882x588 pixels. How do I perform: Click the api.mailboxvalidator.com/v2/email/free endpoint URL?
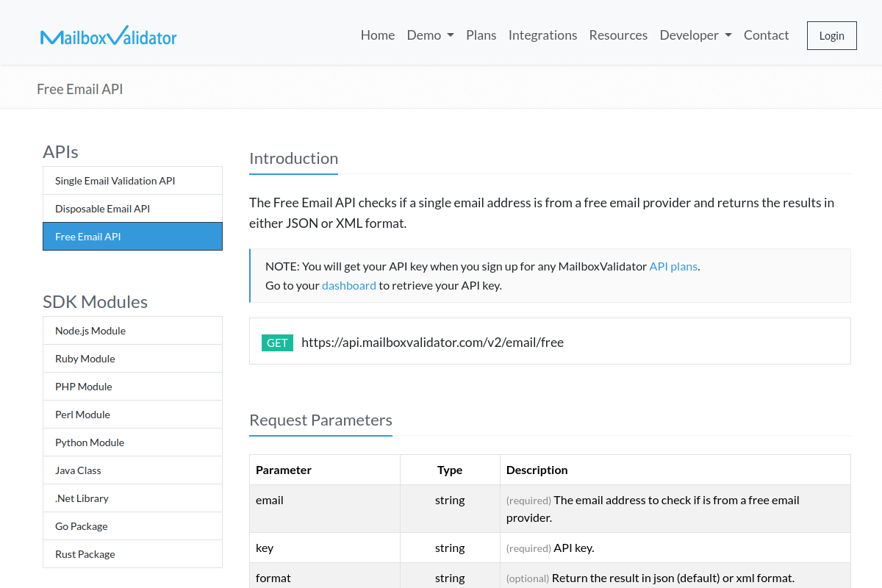[432, 342]
